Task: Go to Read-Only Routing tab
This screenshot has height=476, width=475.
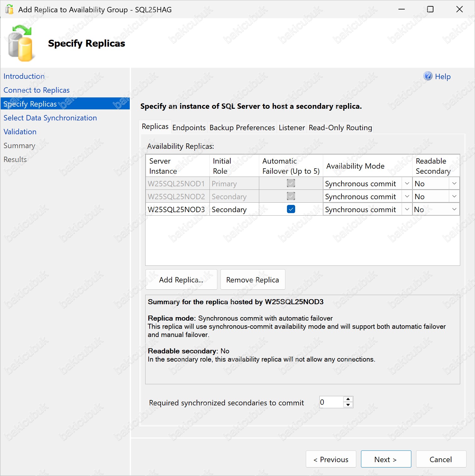Action: click(340, 128)
